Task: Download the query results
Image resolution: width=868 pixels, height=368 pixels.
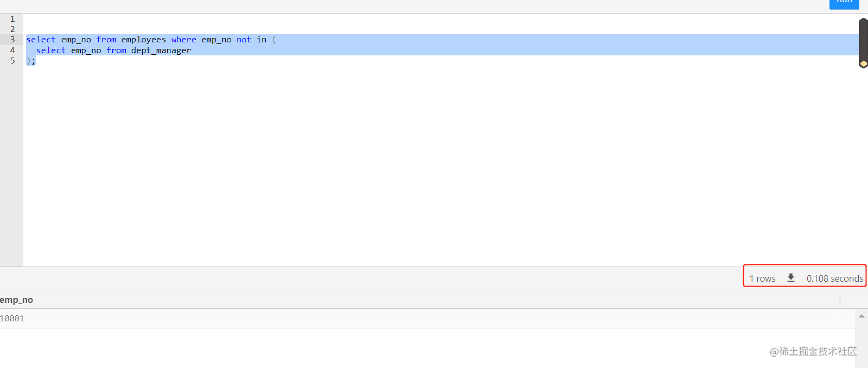Action: [x=791, y=278]
